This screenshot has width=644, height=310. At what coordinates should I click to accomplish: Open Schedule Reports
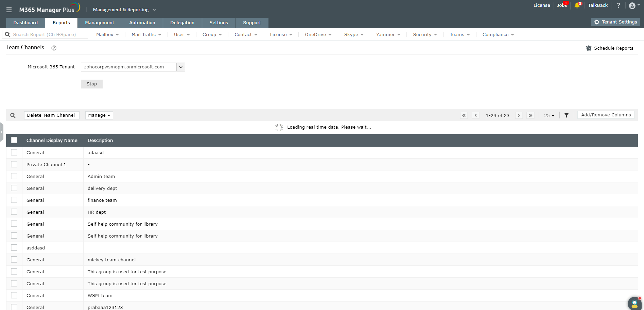pos(610,48)
